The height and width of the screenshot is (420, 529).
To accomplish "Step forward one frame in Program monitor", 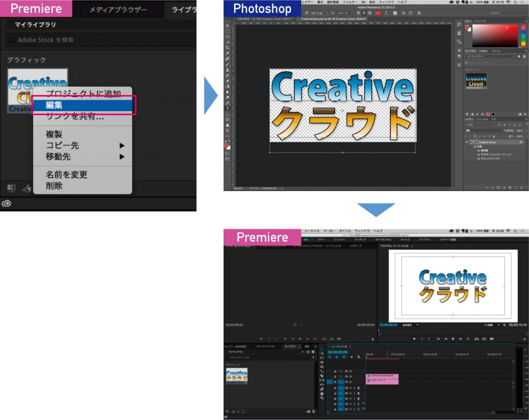I will [460, 339].
